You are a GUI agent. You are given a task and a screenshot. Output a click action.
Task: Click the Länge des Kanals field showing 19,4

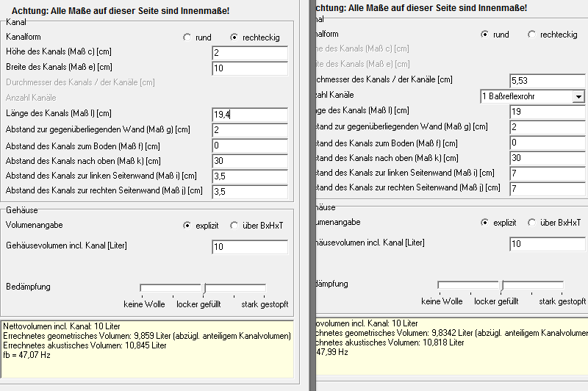pos(249,115)
